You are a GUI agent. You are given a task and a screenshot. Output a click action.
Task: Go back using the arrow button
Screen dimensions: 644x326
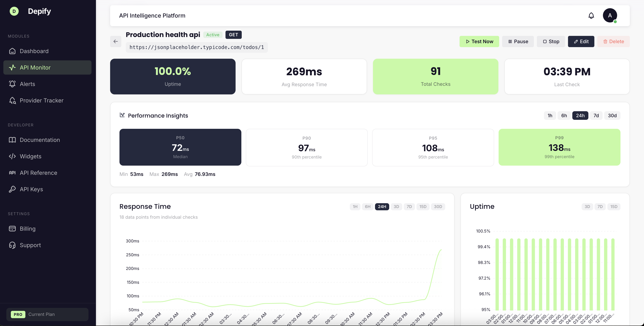[x=116, y=41]
